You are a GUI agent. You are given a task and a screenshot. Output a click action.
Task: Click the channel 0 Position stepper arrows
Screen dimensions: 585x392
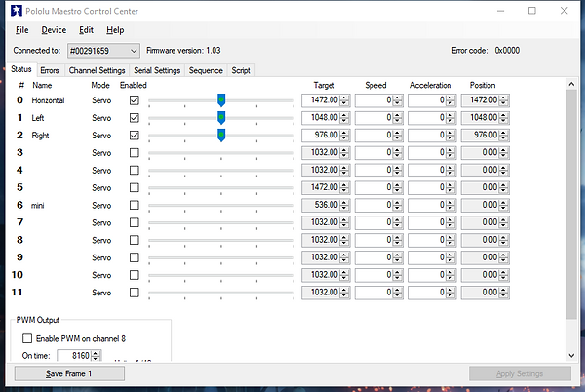click(504, 100)
